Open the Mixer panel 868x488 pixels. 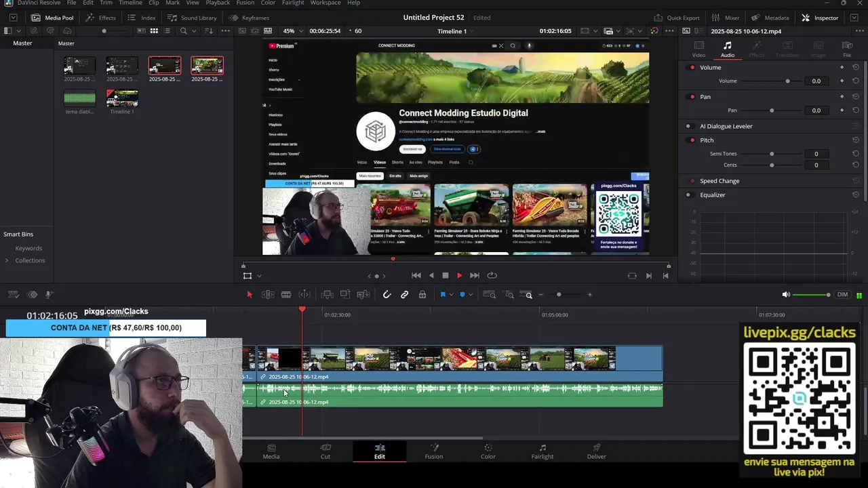726,18
